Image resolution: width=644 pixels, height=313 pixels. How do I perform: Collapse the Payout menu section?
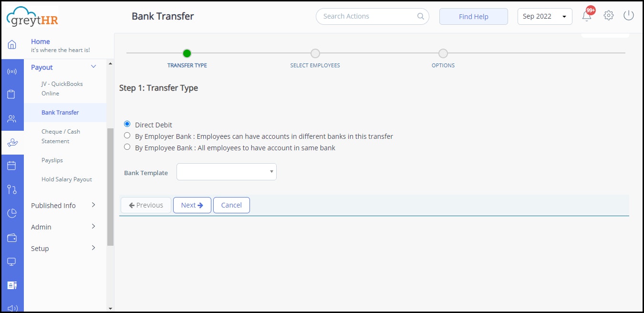[x=93, y=67]
